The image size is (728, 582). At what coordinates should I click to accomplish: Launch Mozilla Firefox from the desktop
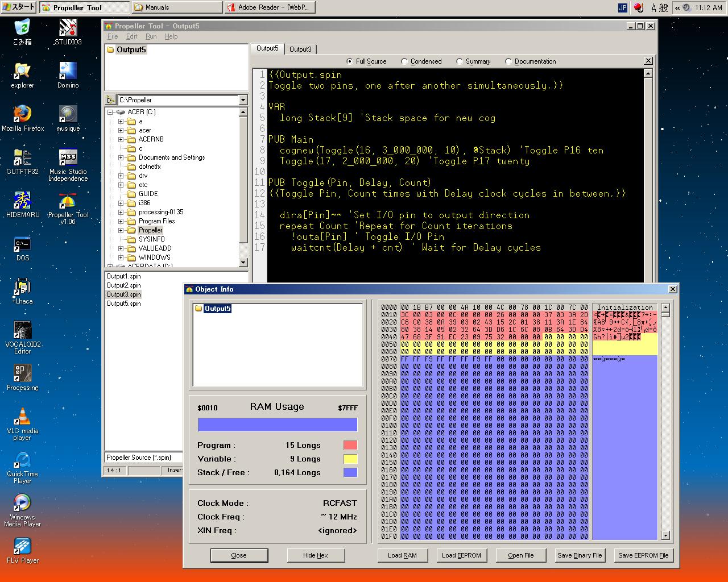pyautogui.click(x=22, y=114)
